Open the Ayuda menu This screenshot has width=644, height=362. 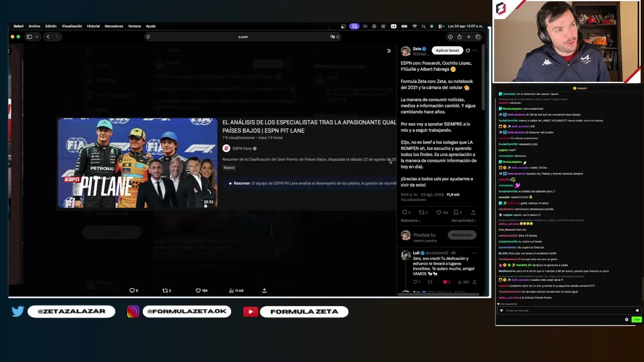(x=150, y=26)
